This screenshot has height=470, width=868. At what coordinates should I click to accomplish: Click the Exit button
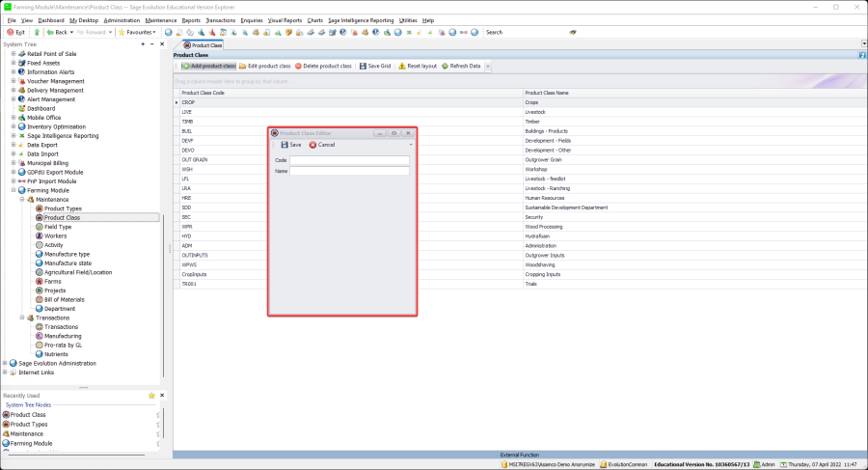tap(15, 32)
